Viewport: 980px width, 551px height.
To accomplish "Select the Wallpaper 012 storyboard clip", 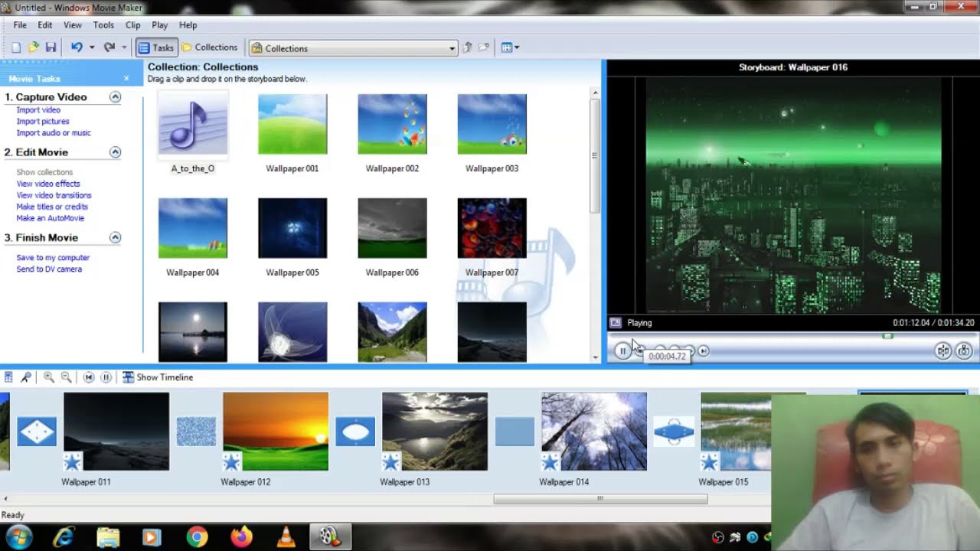I will [x=276, y=432].
